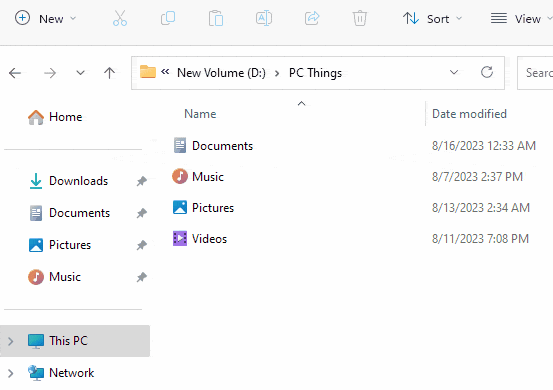Screen dimensions: 553x390
Task: Click date 8/7/2023 2:37 PM
Action: click(478, 177)
